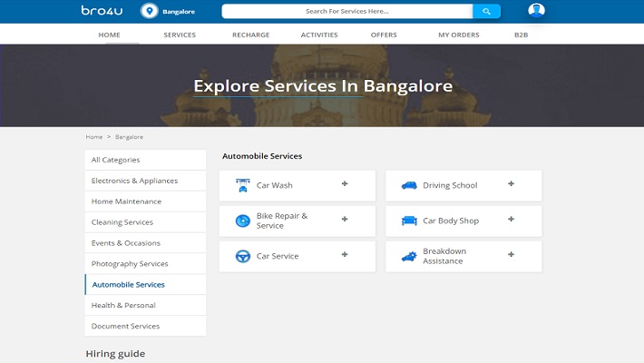Viewport: 644px width, 363px height.
Task: Expand Car Wash with plus sign
Action: pyautogui.click(x=345, y=184)
